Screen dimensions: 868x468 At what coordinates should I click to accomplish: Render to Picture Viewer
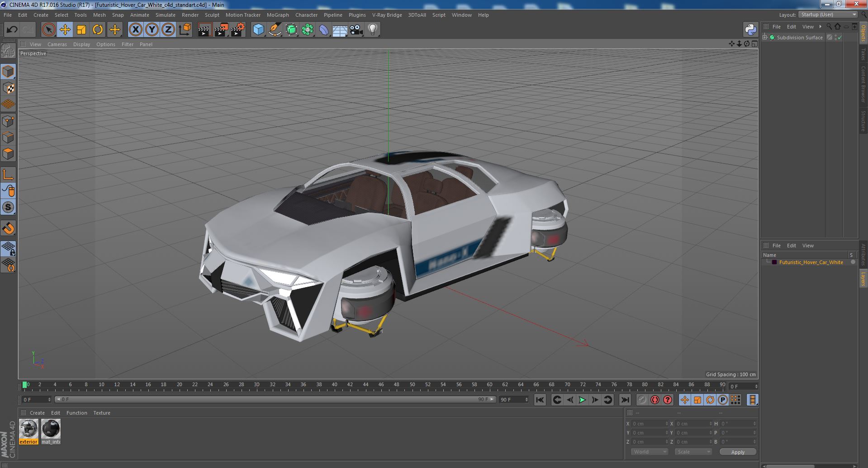[221, 30]
